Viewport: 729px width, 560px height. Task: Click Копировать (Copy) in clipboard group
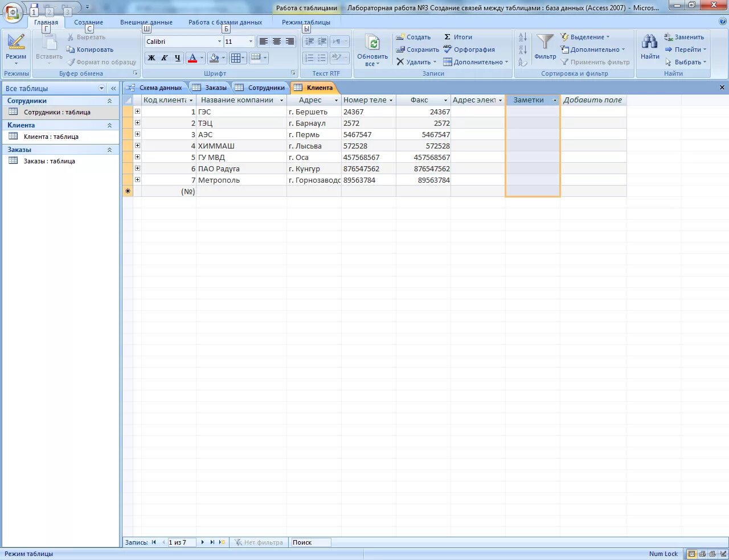click(90, 50)
